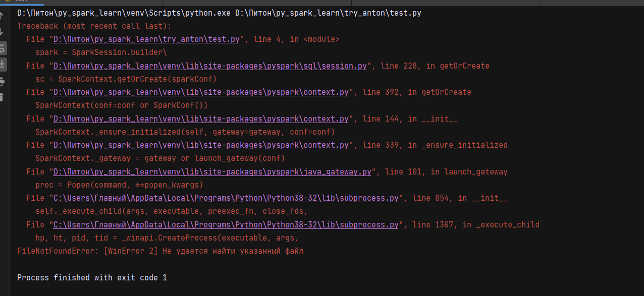Toggle the Soft-Wrap console button

3,48
